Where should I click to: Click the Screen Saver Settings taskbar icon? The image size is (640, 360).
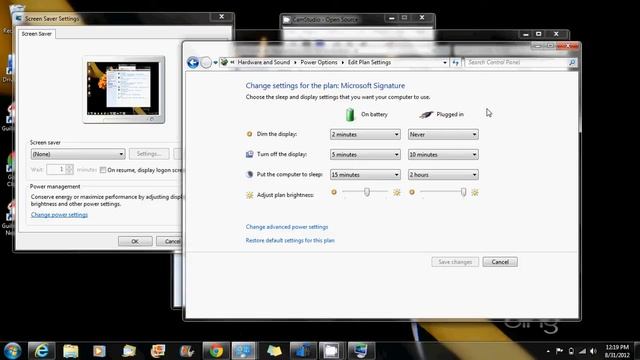(x=361, y=351)
